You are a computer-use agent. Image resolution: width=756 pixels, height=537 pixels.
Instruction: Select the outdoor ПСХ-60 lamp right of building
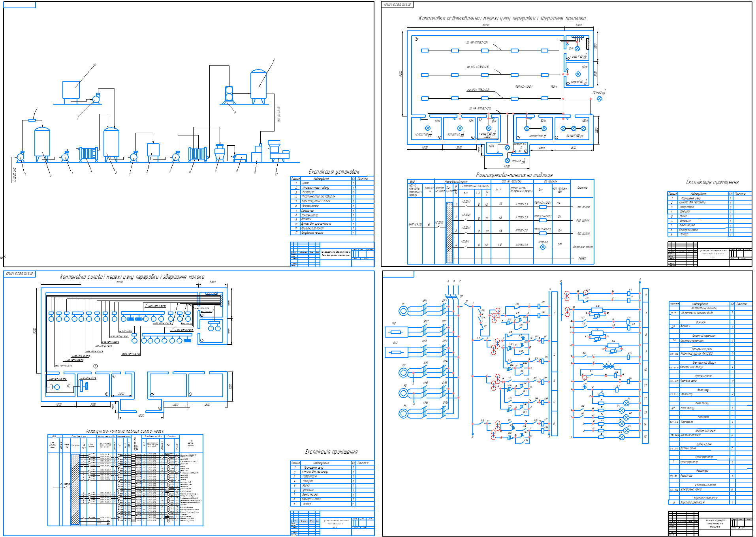tap(600, 99)
